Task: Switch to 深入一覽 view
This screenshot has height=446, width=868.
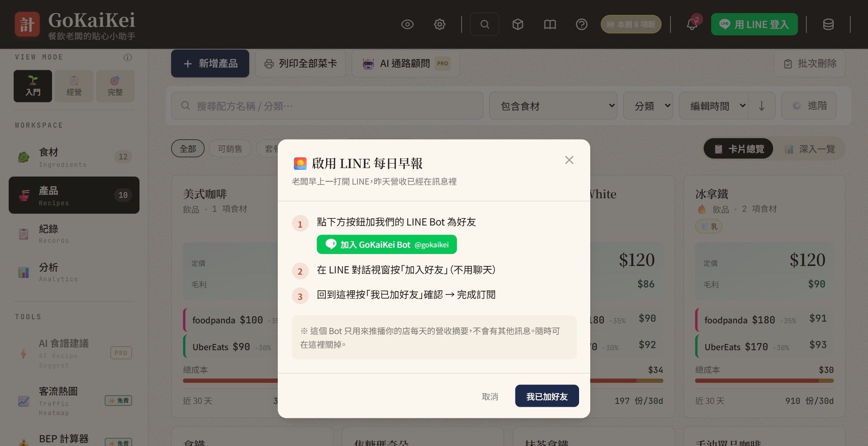Action: 810,149
